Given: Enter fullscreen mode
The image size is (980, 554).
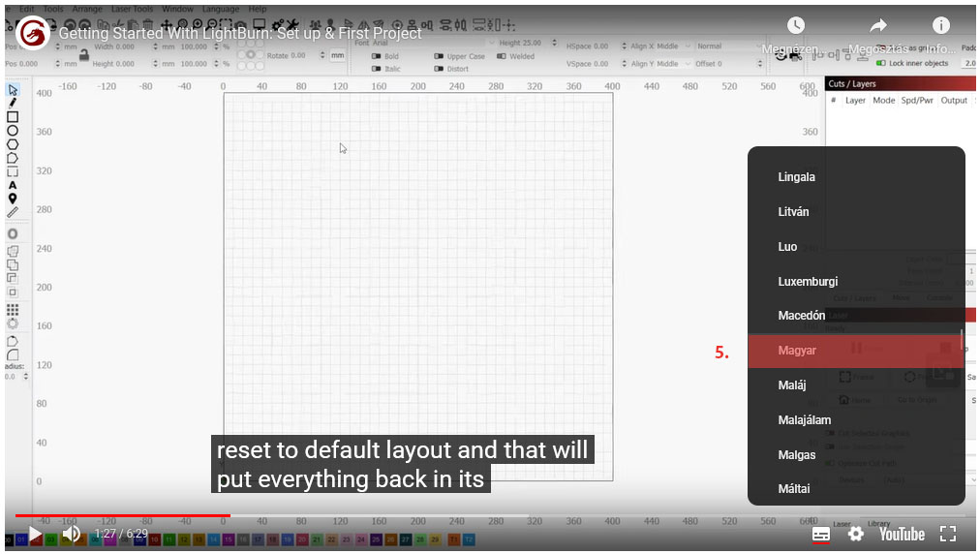Looking at the screenshot, I should point(948,534).
